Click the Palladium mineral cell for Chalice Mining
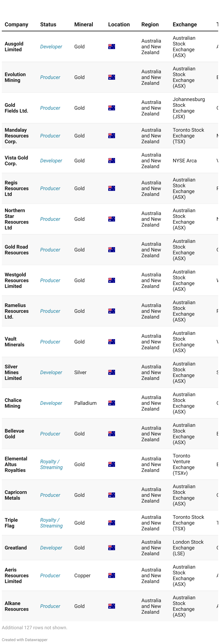 pos(85,403)
